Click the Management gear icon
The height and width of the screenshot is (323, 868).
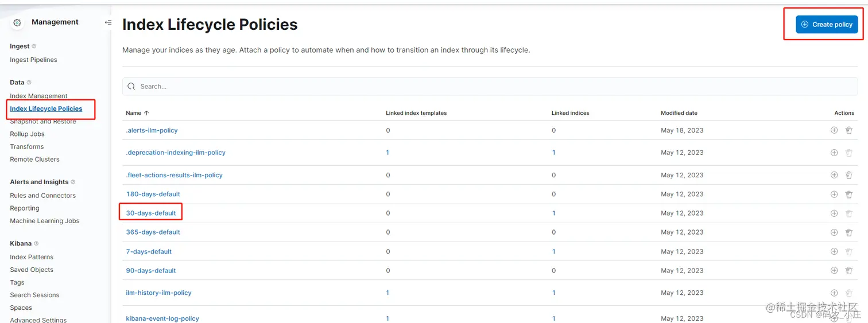17,22
